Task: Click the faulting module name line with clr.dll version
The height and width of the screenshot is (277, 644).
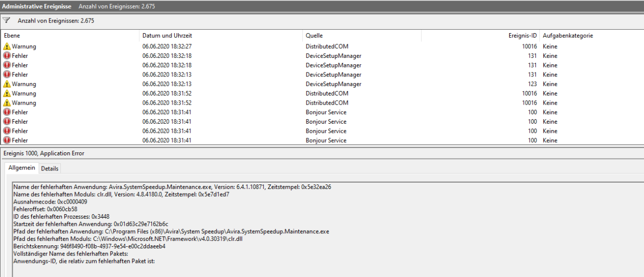Action: 121,194
